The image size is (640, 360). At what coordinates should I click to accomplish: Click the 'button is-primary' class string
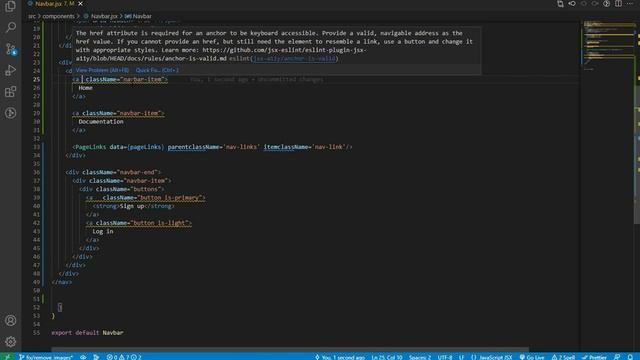coord(171,198)
